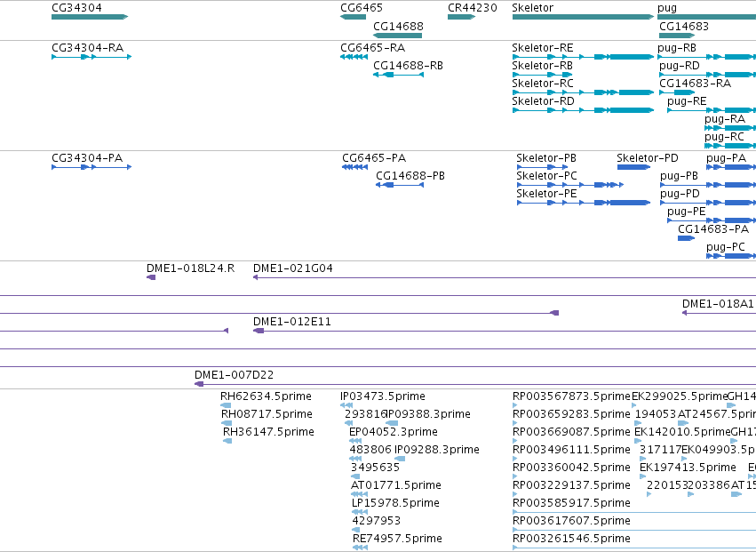This screenshot has width=756, height=552.
Task: Click the DME1-007D22 clone label
Action: [235, 375]
